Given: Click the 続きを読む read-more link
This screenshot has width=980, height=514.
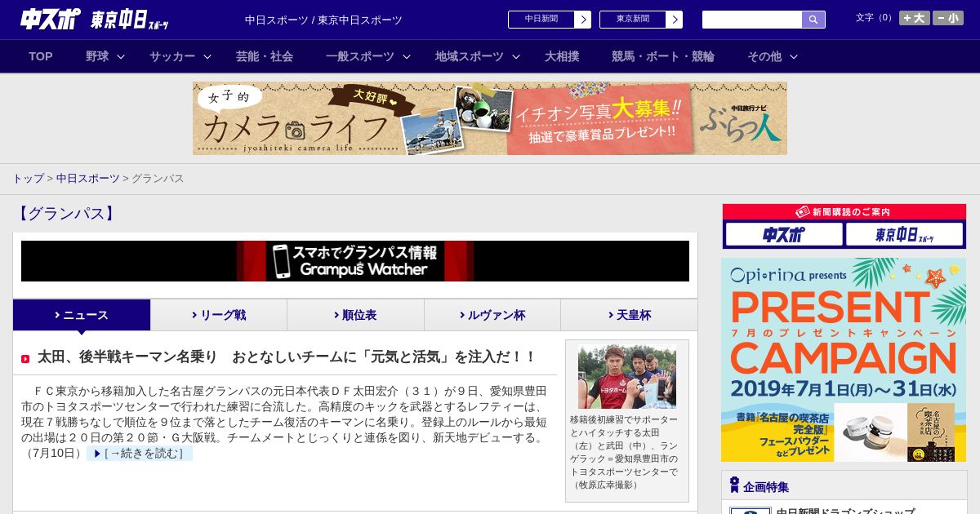Looking at the screenshot, I should pyautogui.click(x=140, y=453).
